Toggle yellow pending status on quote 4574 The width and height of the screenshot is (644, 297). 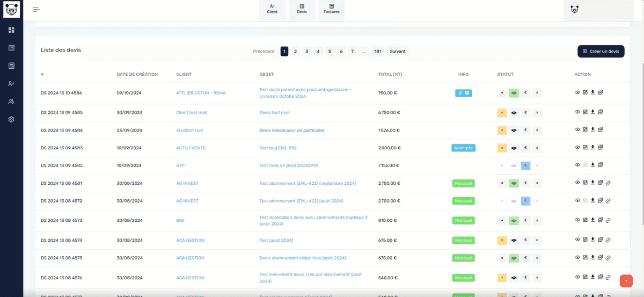tap(502, 240)
